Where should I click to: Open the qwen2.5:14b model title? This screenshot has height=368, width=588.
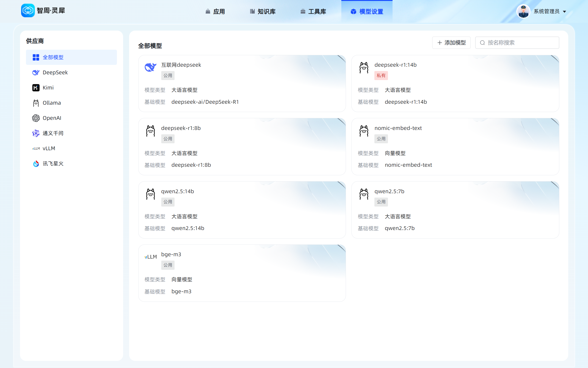[178, 192]
